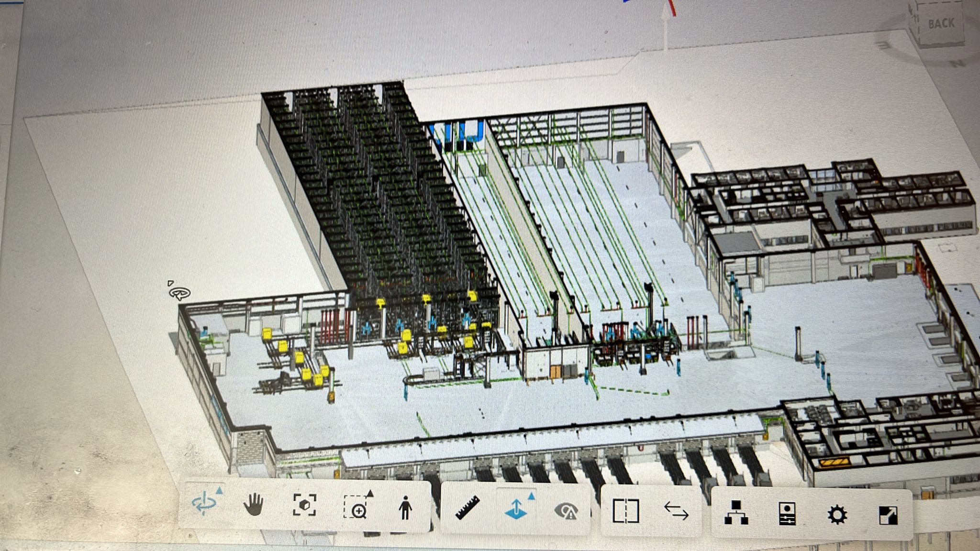Toggle full screen mode
The image size is (980, 551).
pyautogui.click(x=889, y=516)
